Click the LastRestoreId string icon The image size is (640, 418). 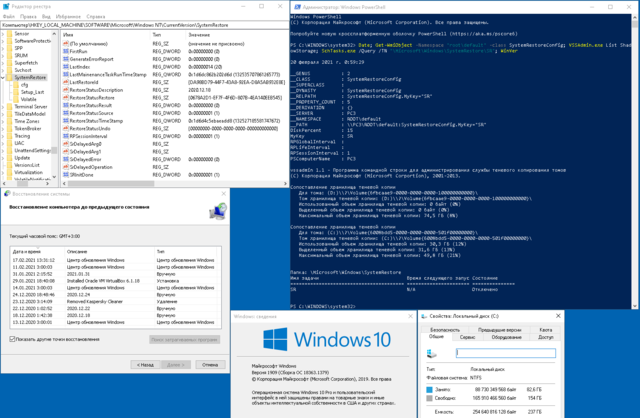[66, 82]
